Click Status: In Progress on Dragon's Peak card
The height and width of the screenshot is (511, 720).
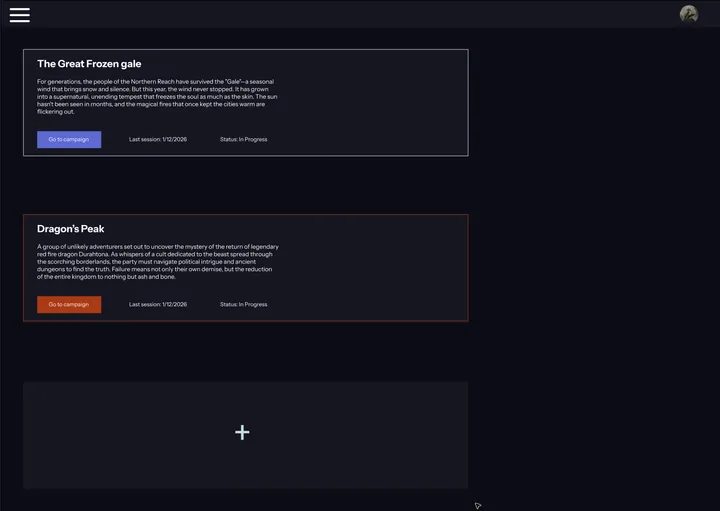coord(243,304)
